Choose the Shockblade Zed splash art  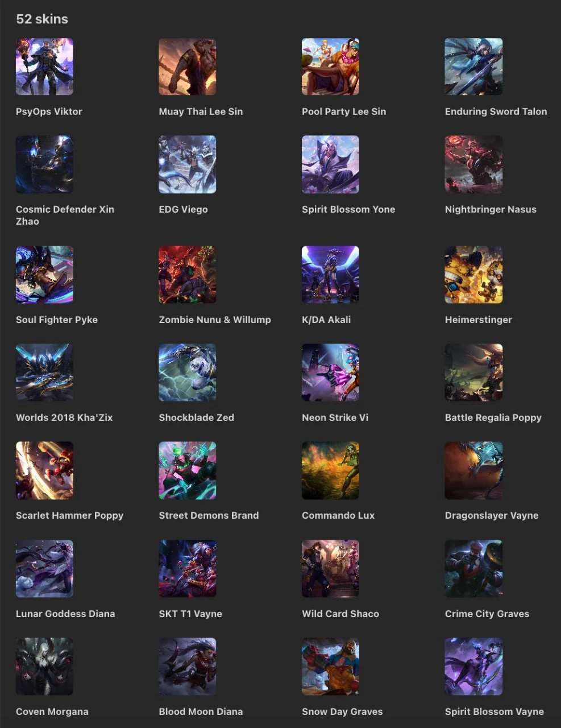[188, 373]
